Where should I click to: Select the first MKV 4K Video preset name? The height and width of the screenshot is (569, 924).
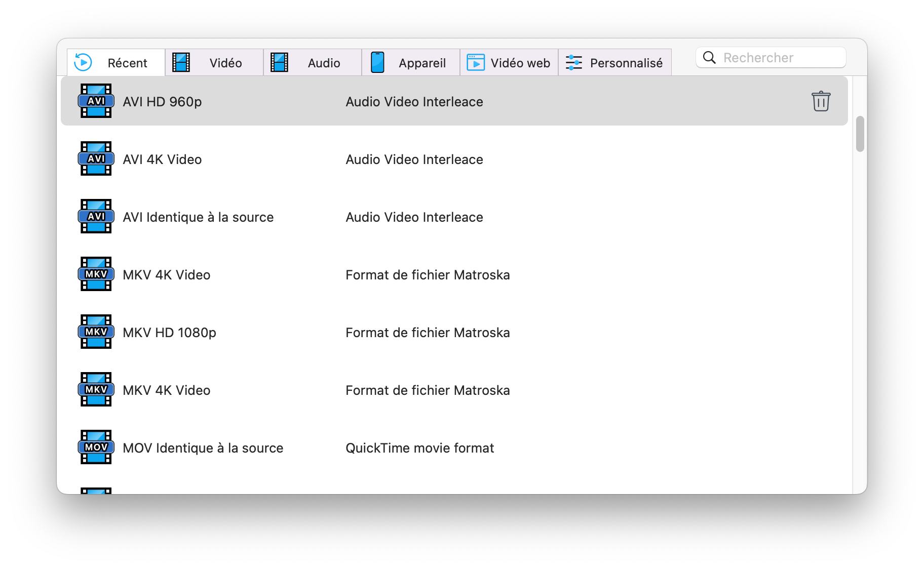[166, 275]
